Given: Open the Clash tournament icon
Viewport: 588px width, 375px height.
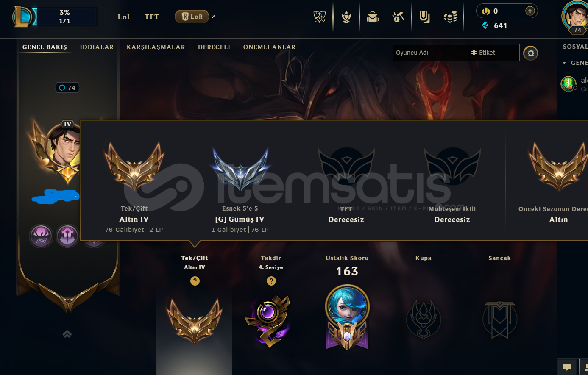Looking at the screenshot, I should click(319, 17).
